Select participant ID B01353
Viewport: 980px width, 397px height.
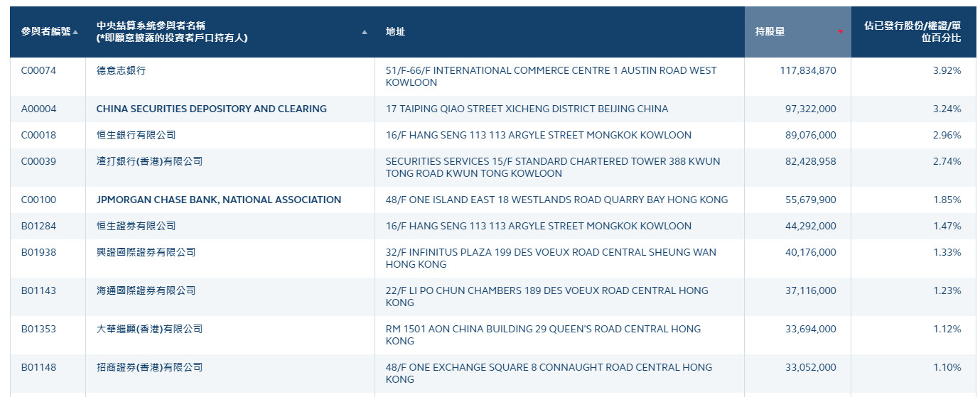click(38, 329)
